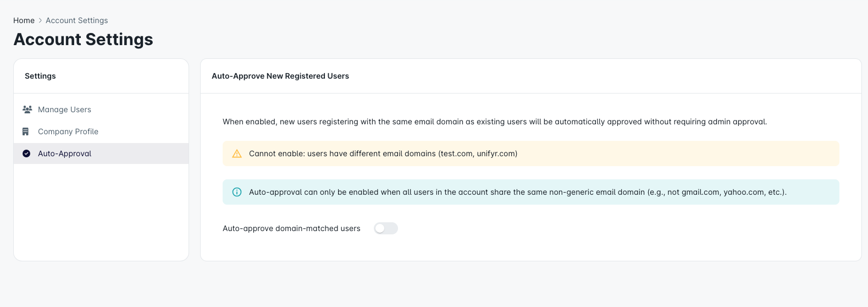868x307 pixels.
Task: Click the large Account Settings page heading
Action: 83,40
